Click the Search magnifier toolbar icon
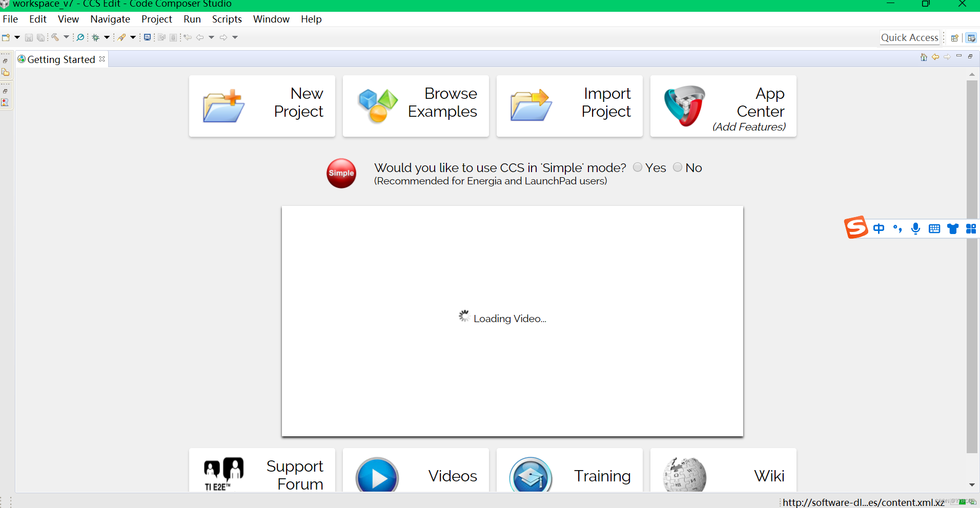This screenshot has height=508, width=980. tap(80, 37)
